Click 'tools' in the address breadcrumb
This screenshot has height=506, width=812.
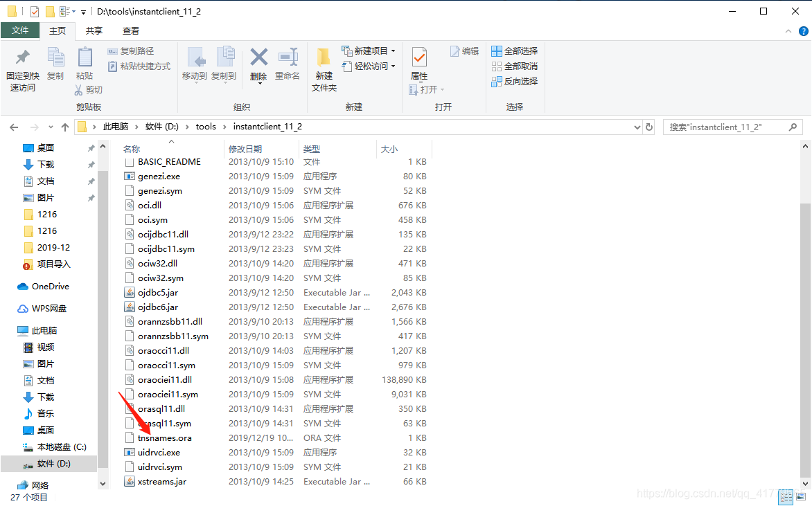pyautogui.click(x=206, y=126)
